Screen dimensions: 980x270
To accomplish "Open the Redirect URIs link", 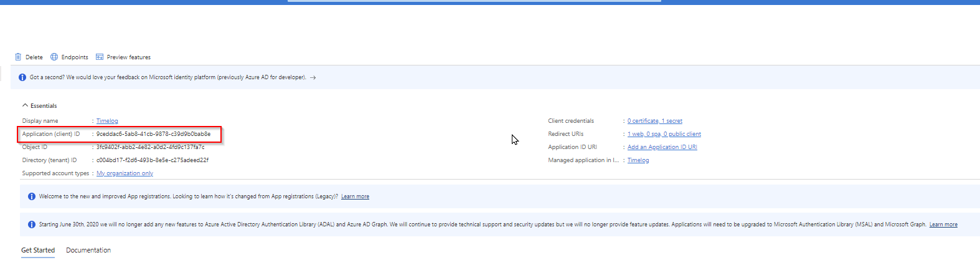I will point(664,134).
